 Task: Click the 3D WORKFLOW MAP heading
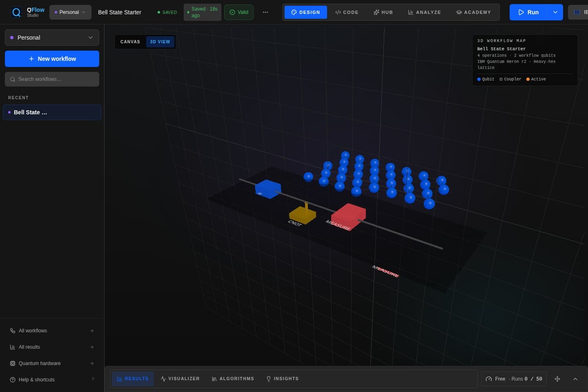pyautogui.click(x=501, y=41)
